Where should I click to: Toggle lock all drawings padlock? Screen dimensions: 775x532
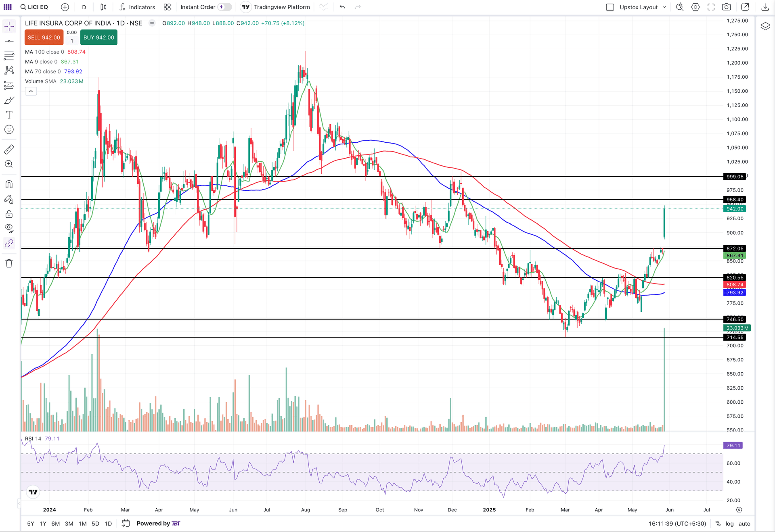(x=9, y=214)
